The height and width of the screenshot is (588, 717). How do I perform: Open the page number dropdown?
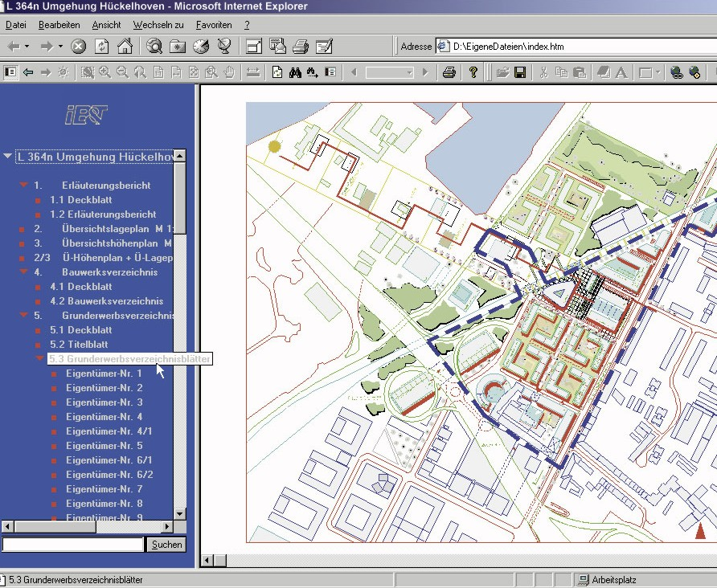(409, 72)
